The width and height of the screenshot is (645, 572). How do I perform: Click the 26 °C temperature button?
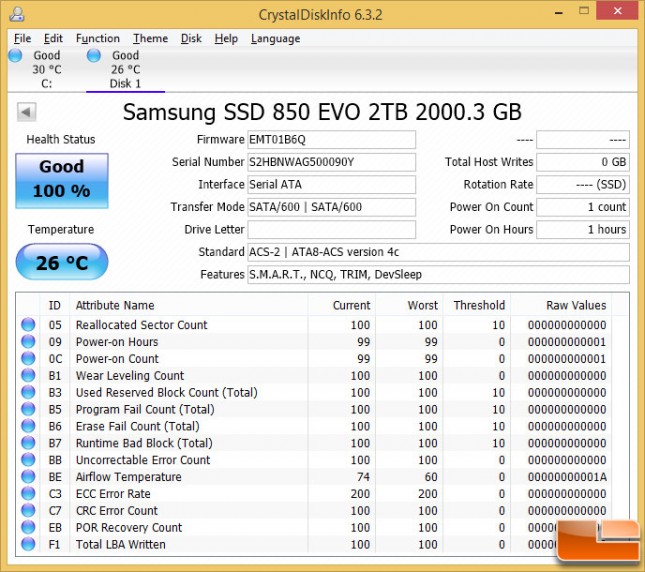click(x=62, y=262)
